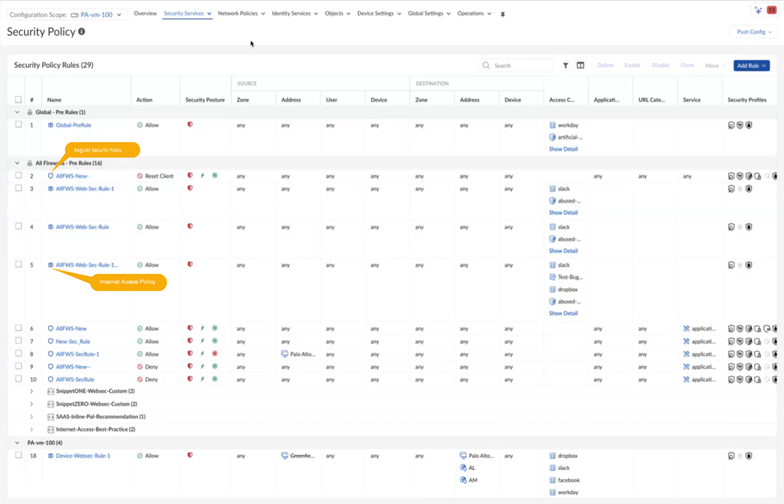Click the shield icon before New-Sec_Rule
This screenshot has height=504, width=784.
point(51,341)
